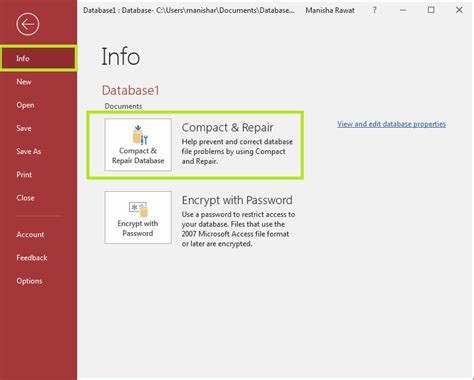The height and width of the screenshot is (380, 474).
Task: Open the Feedback page
Action: (x=32, y=258)
